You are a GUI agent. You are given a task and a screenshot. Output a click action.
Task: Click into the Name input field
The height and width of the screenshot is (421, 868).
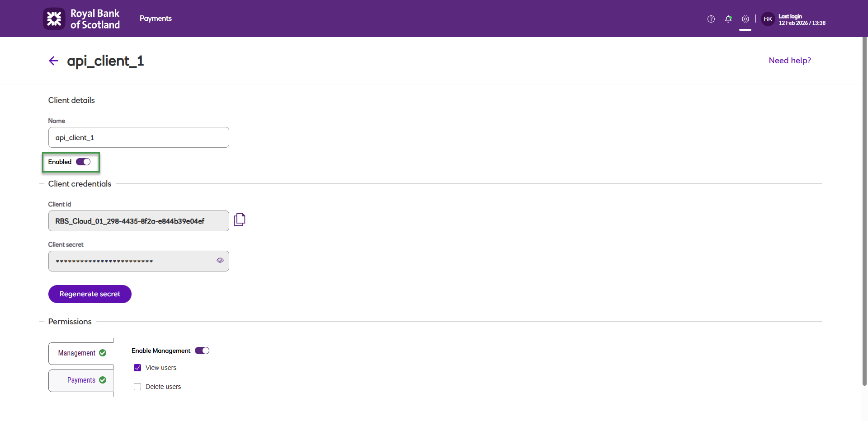point(139,137)
